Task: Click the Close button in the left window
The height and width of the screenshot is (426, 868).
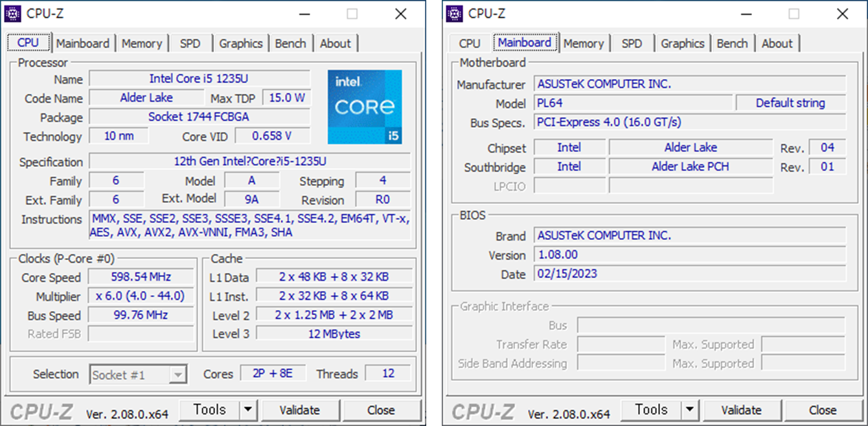Action: point(381,410)
